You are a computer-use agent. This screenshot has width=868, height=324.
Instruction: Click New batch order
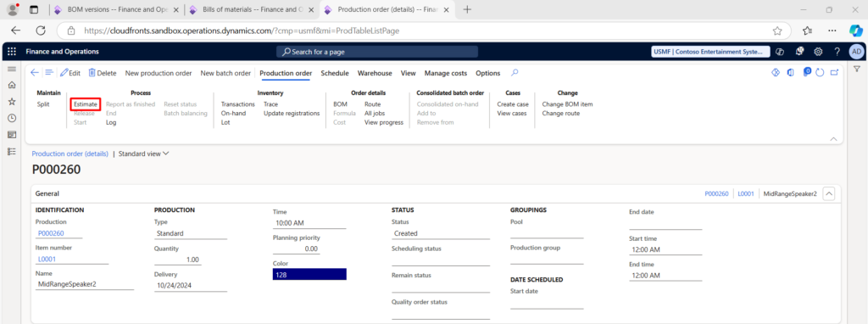(x=225, y=73)
